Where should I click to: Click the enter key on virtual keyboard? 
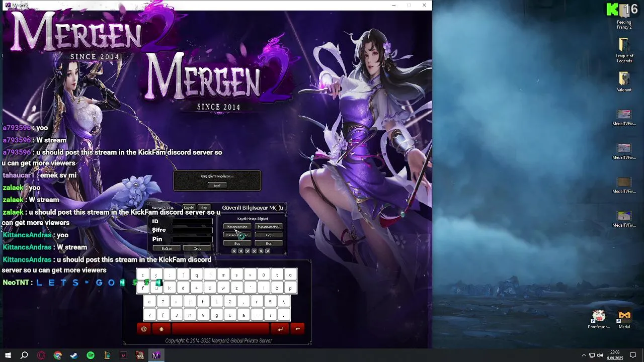click(280, 329)
